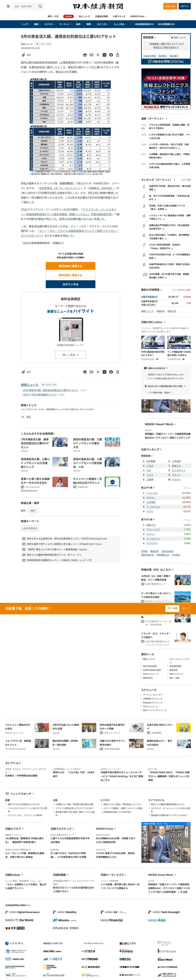The height and width of the screenshot is (980, 196).
Task: Open the 日経会社情報 header tab
Action: click(101, 16)
